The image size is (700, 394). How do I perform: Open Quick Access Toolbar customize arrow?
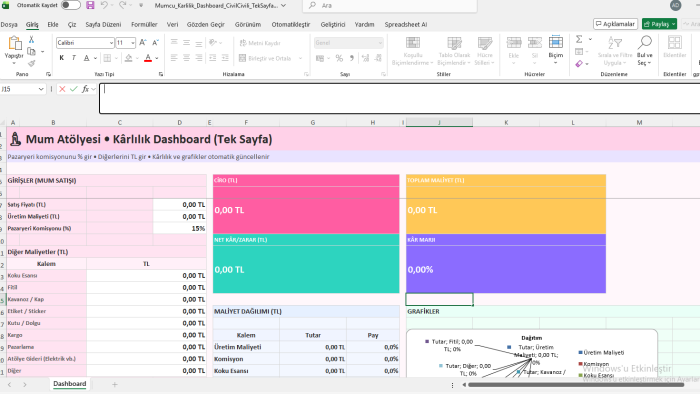tap(141, 5)
